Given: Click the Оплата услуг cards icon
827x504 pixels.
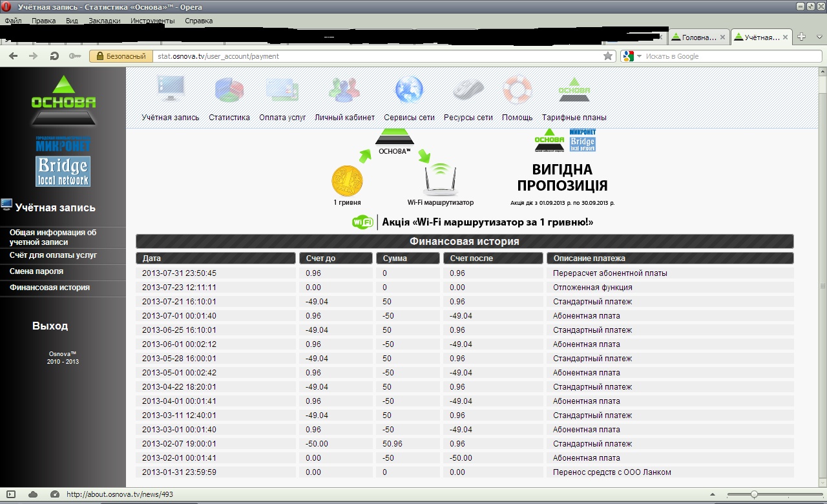Looking at the screenshot, I should coord(282,89).
